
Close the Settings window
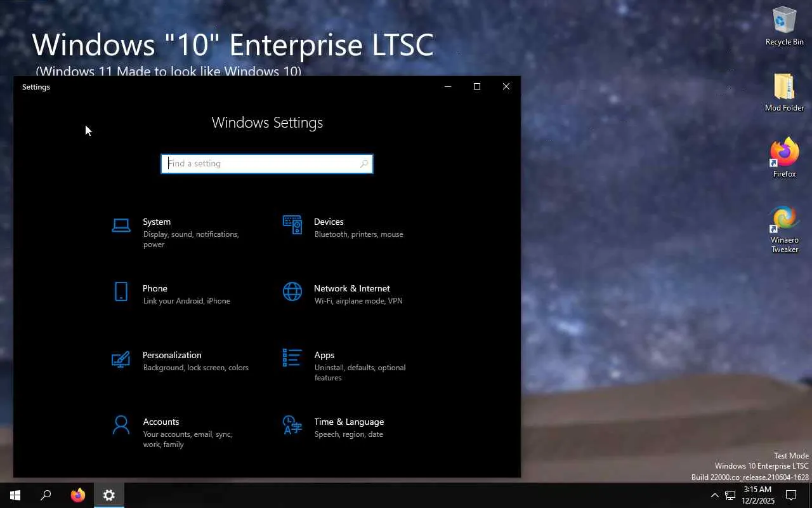pyautogui.click(x=506, y=87)
